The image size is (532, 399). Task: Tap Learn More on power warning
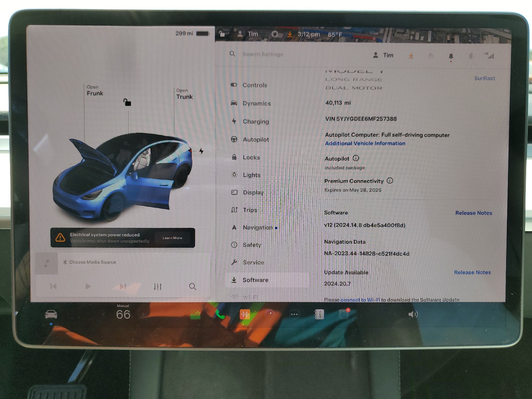click(172, 238)
